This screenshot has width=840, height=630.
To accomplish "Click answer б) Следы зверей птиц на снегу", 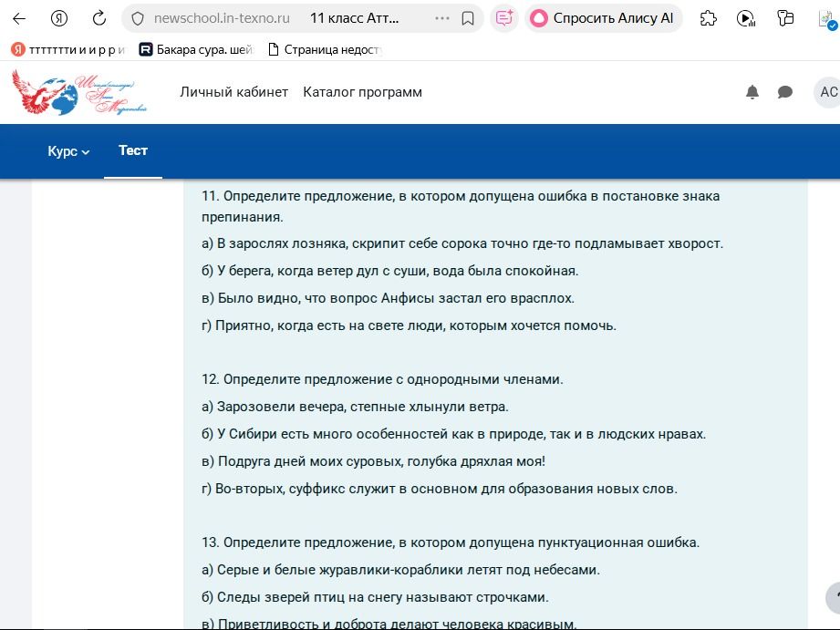I will tap(375, 597).
